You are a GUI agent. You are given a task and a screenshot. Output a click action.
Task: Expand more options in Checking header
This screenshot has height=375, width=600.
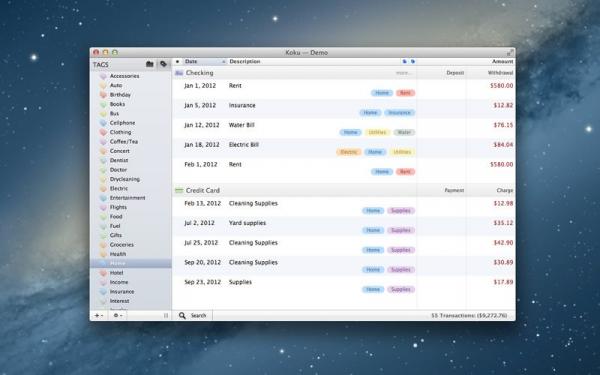pyautogui.click(x=403, y=73)
